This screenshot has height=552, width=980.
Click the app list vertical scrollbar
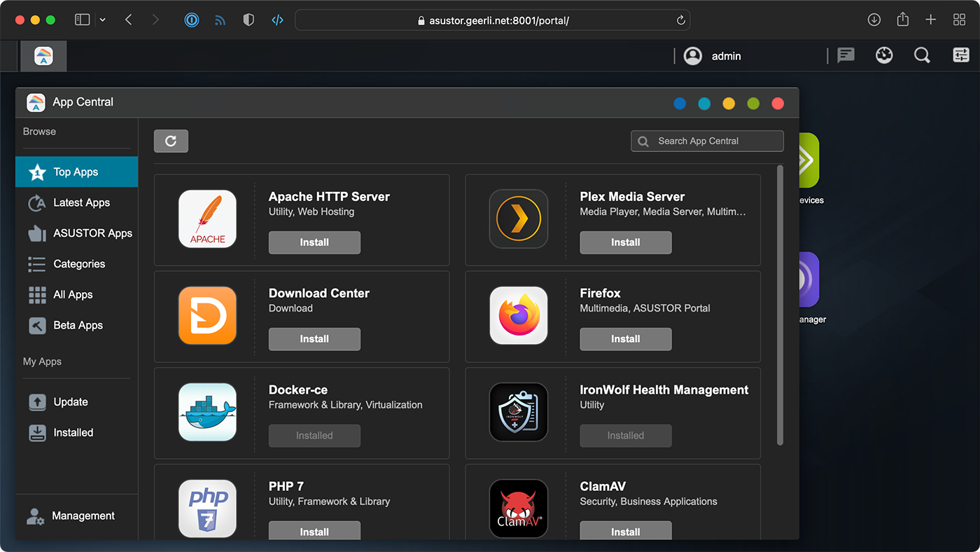pyautogui.click(x=780, y=305)
